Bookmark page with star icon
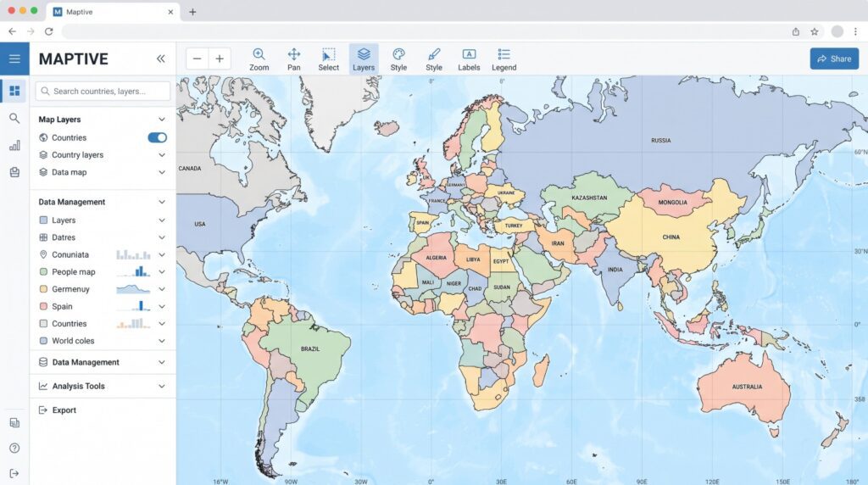Viewport: 868px width, 485px height. [x=815, y=31]
